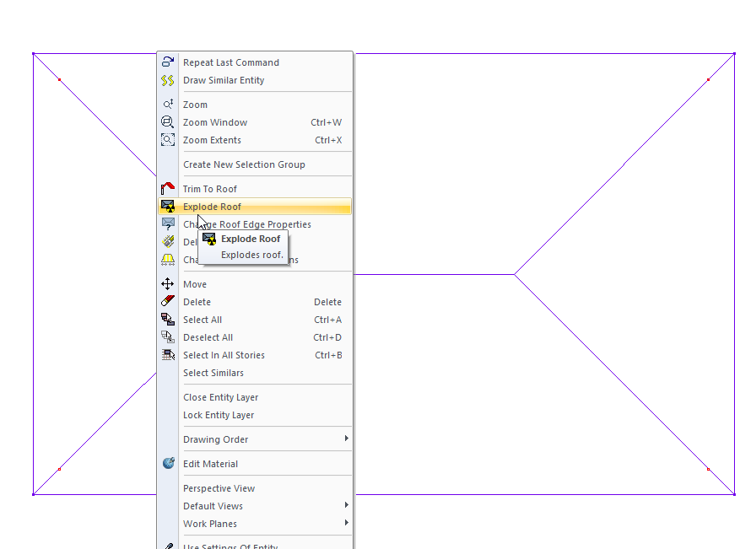Click the Move arrows icon

[x=168, y=284]
